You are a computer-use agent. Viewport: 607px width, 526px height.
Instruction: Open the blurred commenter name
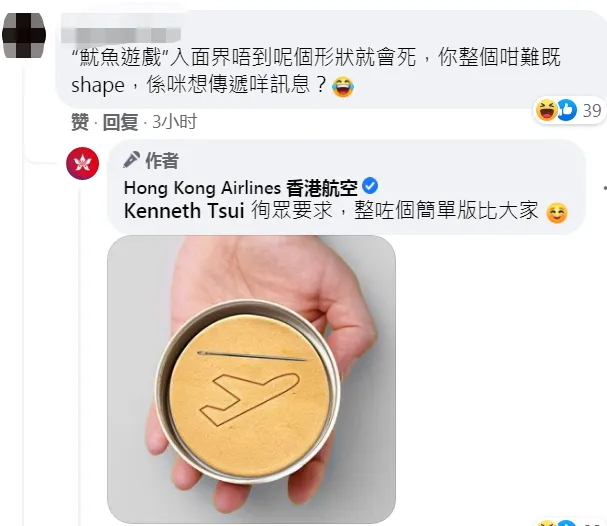coord(121,35)
